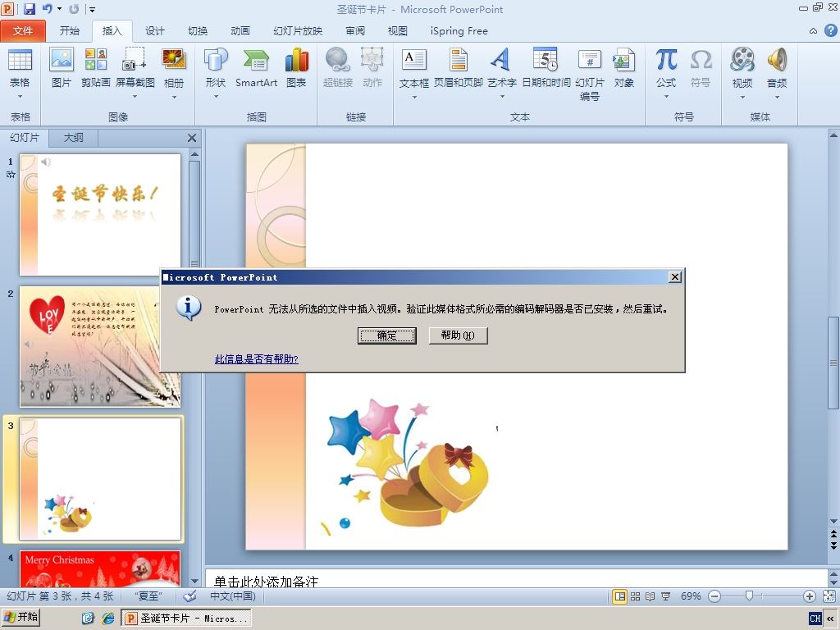Save the presentation from quick access toolbar
This screenshot has width=840, height=630.
[29, 9]
